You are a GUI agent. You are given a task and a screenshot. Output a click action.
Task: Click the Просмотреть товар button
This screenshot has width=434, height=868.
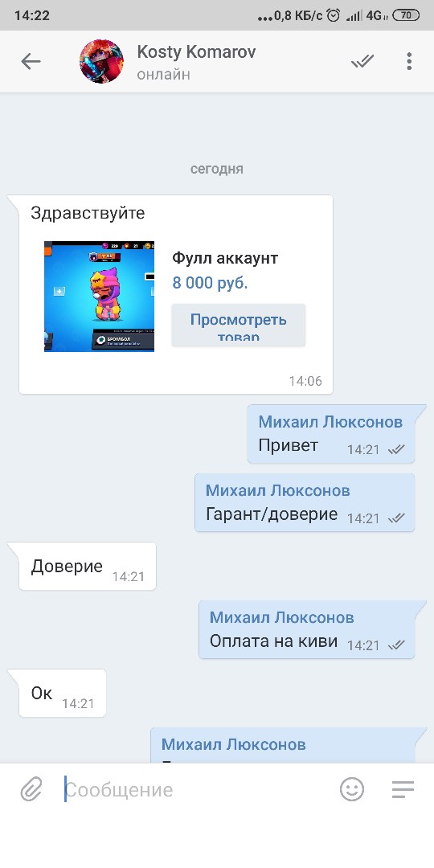pos(238,325)
